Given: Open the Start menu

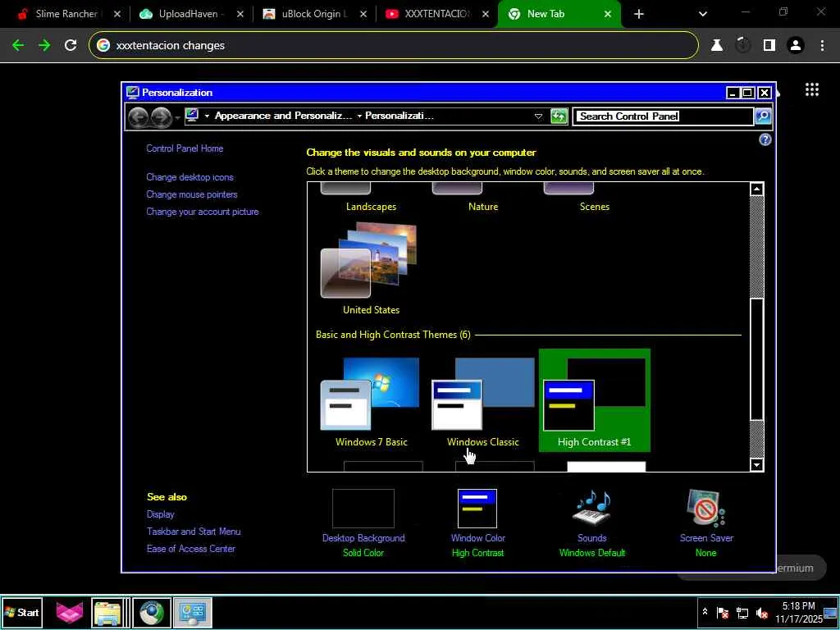Looking at the screenshot, I should (22, 612).
